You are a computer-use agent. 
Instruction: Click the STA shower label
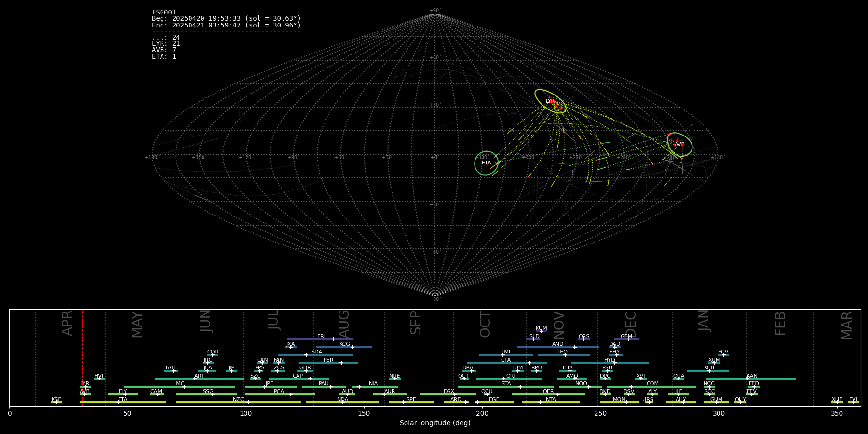[x=506, y=384]
